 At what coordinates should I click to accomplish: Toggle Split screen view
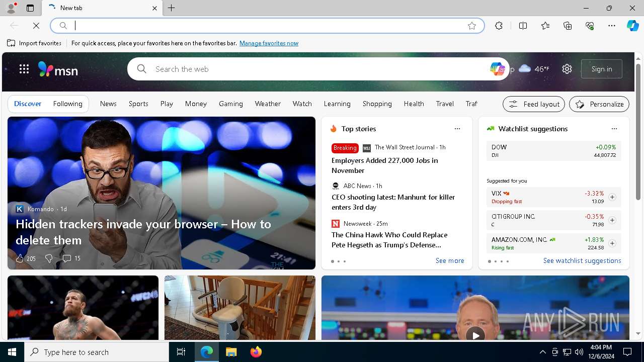(x=523, y=26)
